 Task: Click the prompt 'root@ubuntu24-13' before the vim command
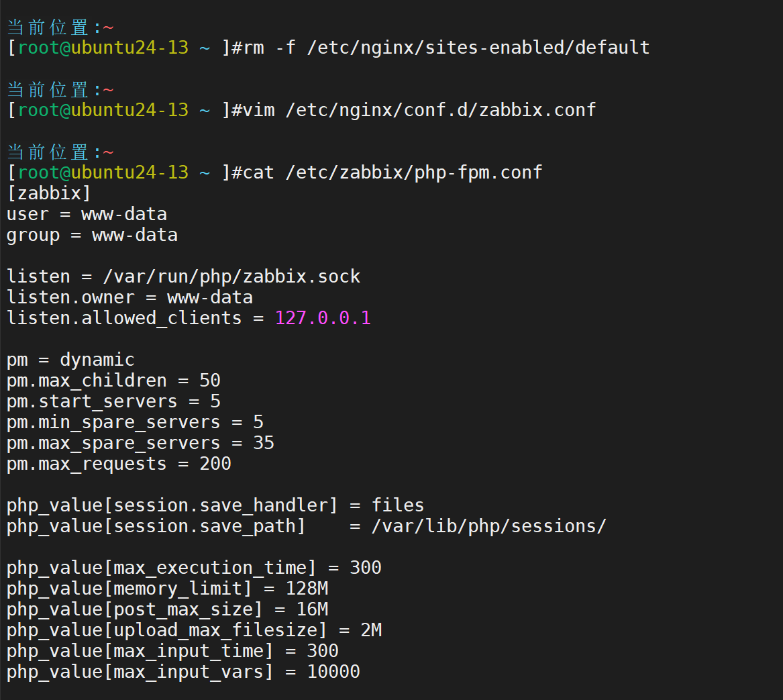[103, 110]
